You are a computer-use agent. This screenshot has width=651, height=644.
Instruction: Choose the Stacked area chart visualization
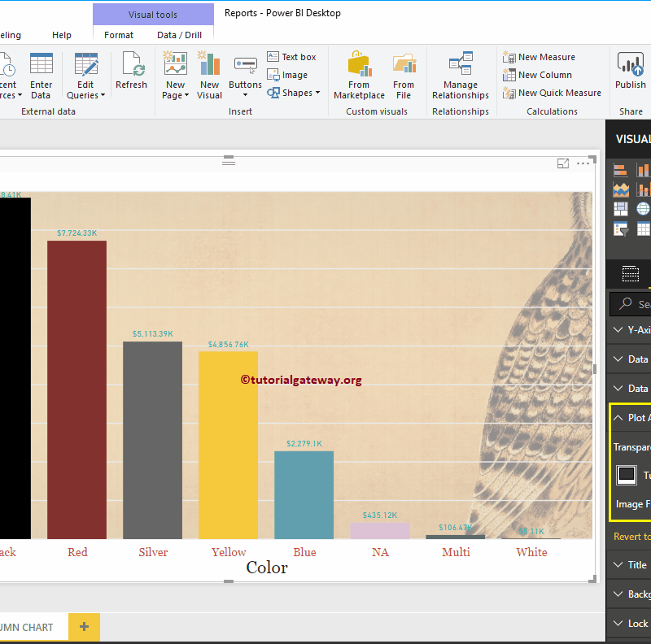coord(621,189)
